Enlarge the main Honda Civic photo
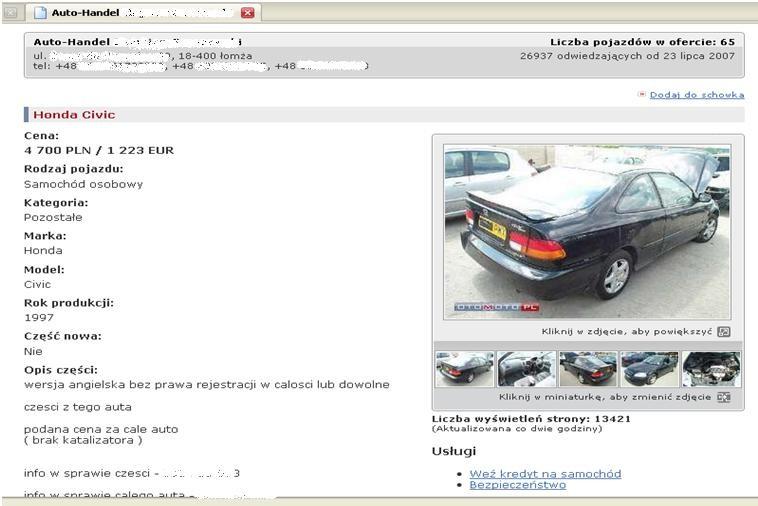This screenshot has width=758, height=506. [x=587, y=232]
